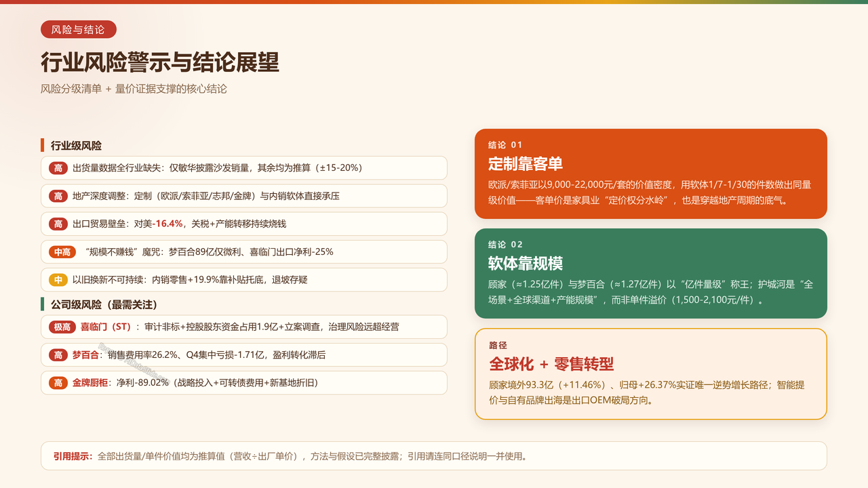
Task: Click the 风险与结论 red tag
Action: coord(79,30)
